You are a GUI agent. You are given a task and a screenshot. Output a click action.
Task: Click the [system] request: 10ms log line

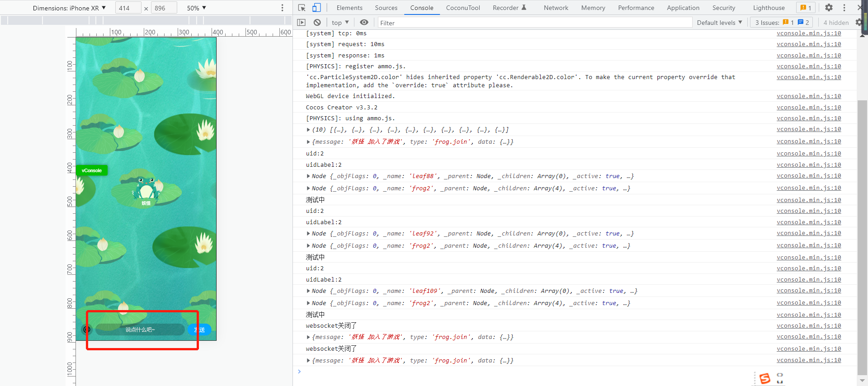[x=345, y=44]
